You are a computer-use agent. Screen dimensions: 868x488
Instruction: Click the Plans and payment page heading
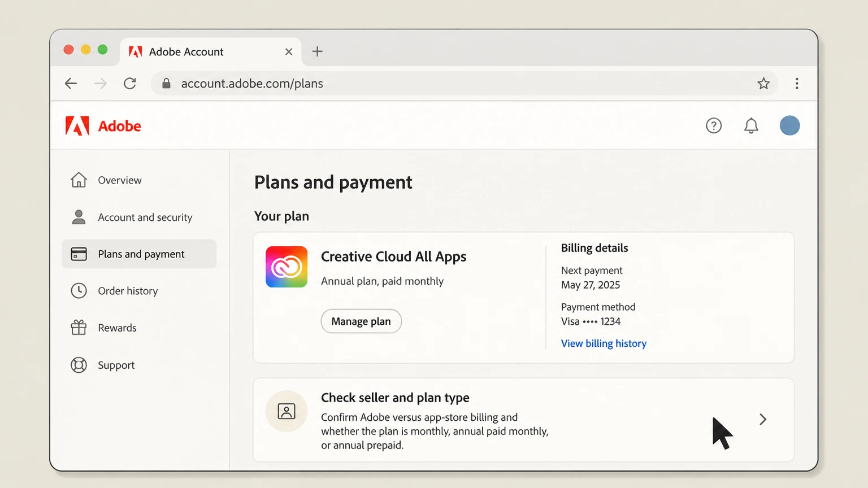333,182
